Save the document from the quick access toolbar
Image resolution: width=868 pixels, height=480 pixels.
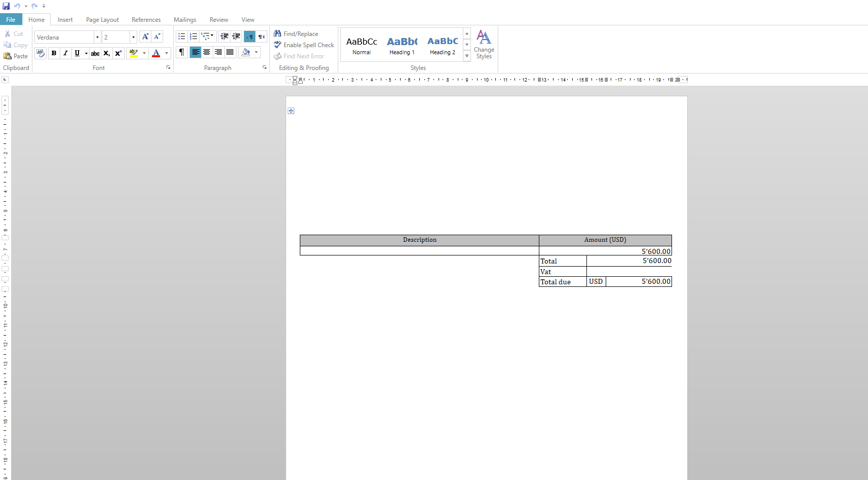tap(6, 6)
